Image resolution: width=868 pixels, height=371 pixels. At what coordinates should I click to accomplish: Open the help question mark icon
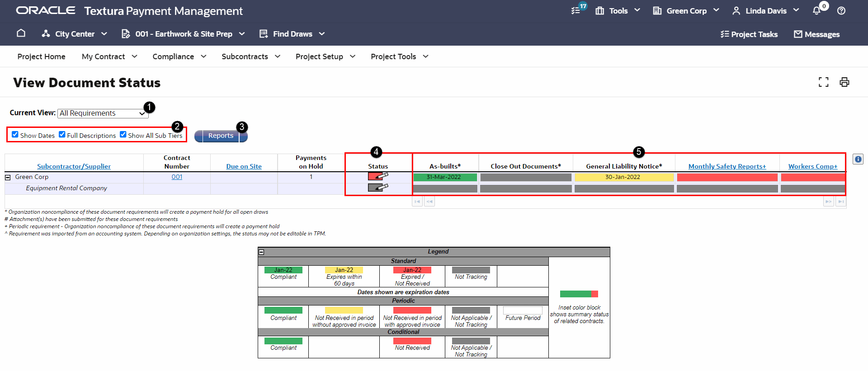coord(841,10)
